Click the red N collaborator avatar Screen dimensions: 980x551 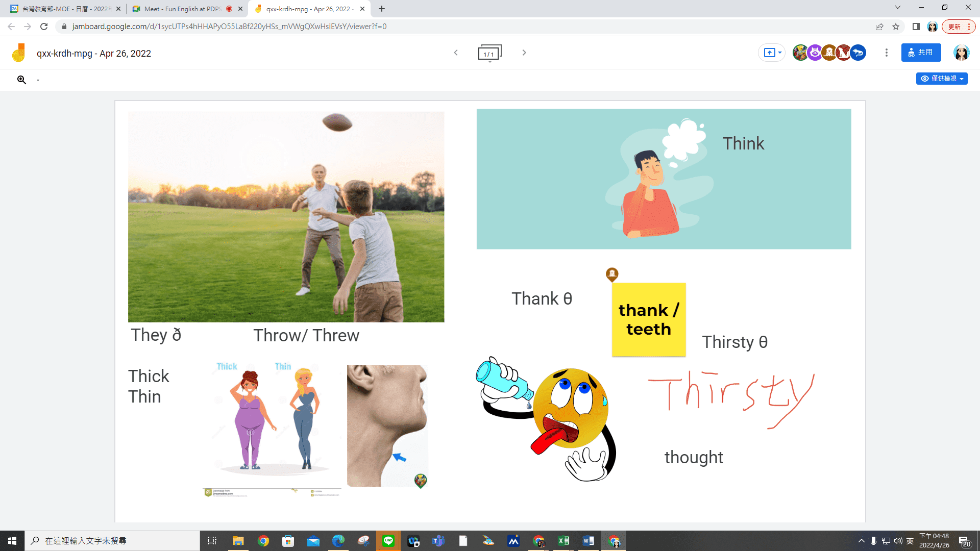click(x=843, y=53)
